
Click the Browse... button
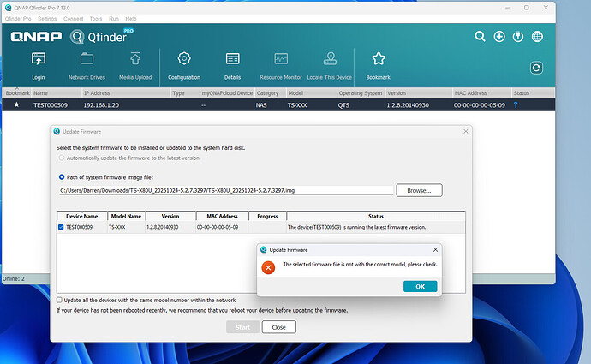tap(419, 190)
